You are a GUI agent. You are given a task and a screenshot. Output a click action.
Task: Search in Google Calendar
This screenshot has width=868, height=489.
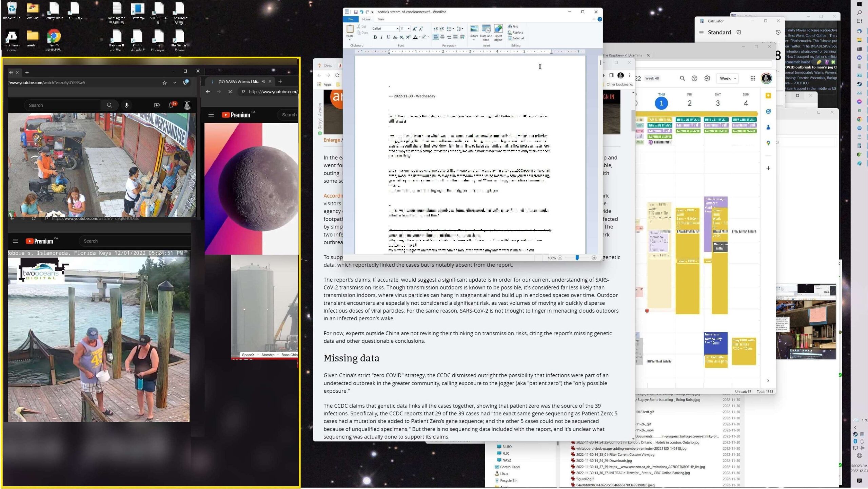[x=683, y=78]
